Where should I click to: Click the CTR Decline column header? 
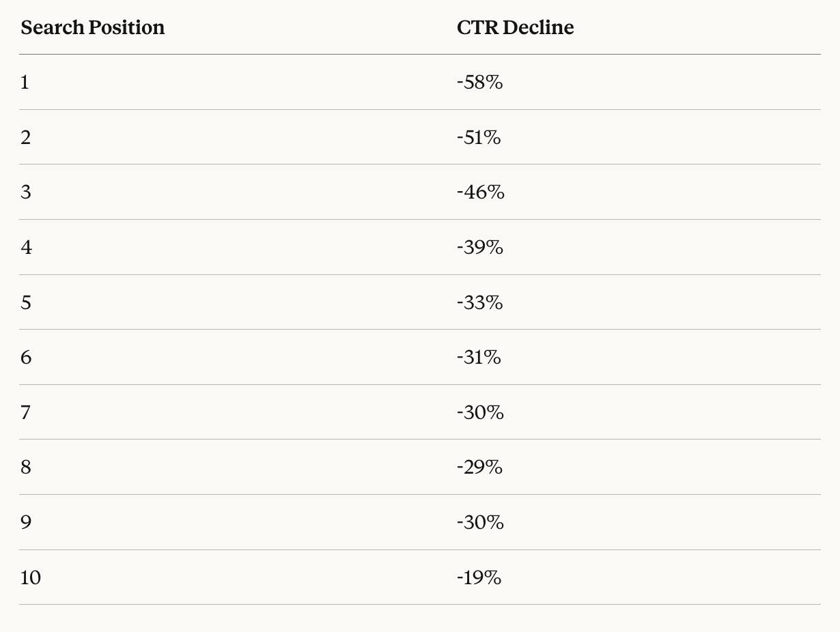coord(515,28)
